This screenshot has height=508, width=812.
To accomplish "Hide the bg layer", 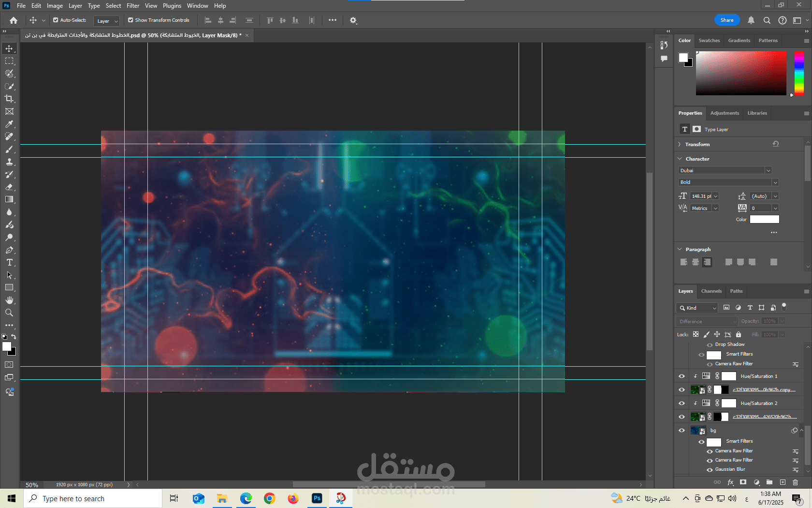I will coord(682,430).
